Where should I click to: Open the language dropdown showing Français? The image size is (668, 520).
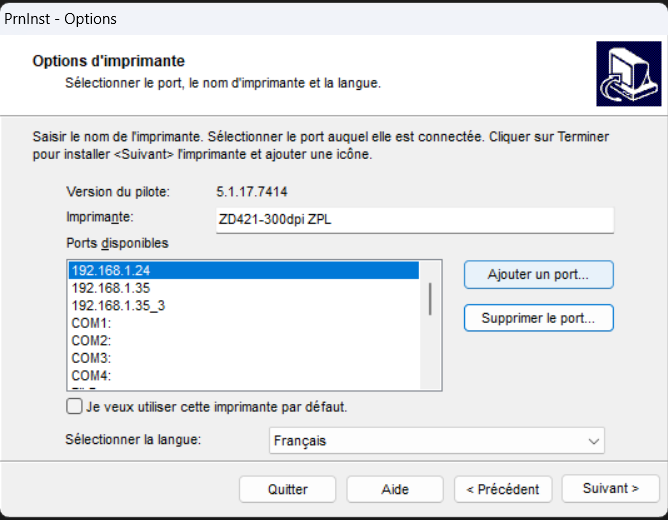tap(437, 440)
